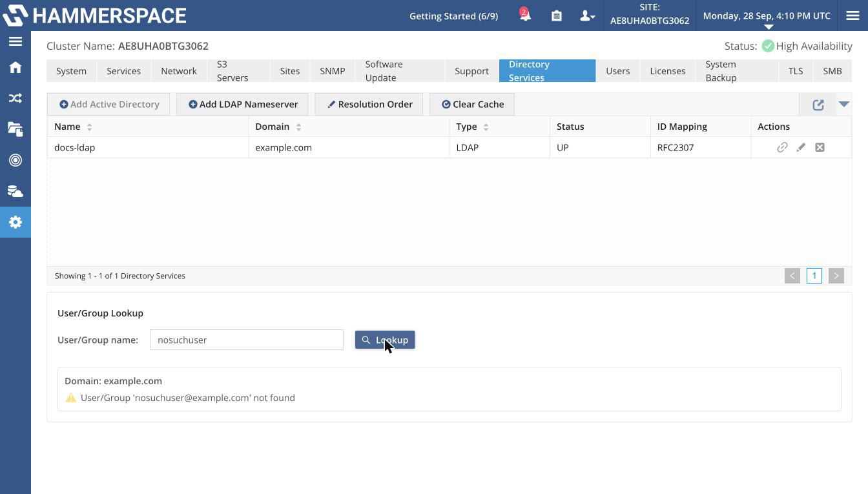
Task: Open the Licenses tab
Action: pos(668,71)
